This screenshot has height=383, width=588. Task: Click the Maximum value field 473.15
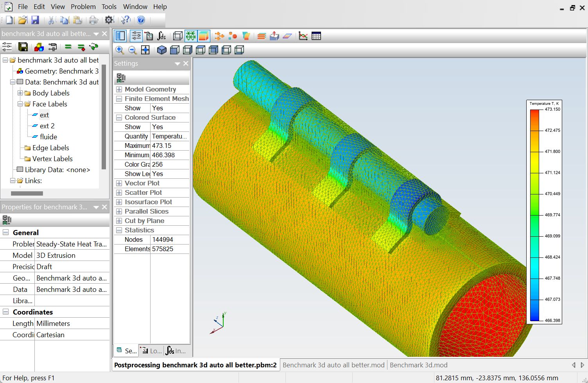click(x=169, y=146)
